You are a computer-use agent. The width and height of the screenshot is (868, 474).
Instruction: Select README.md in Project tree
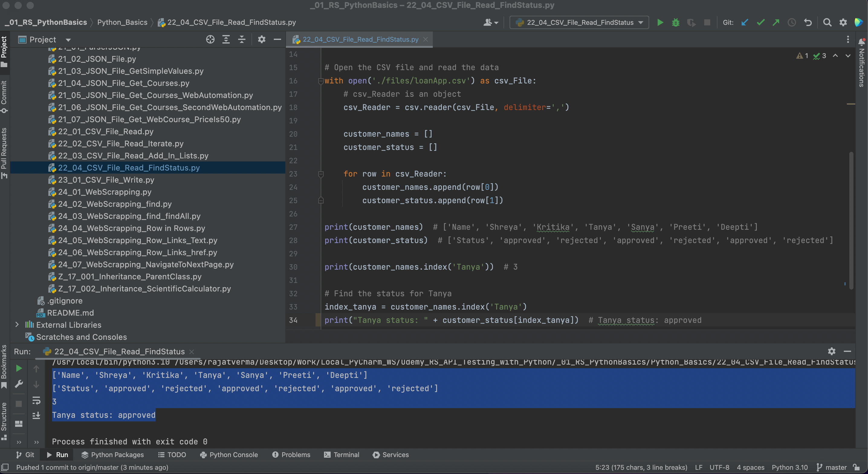(x=70, y=313)
